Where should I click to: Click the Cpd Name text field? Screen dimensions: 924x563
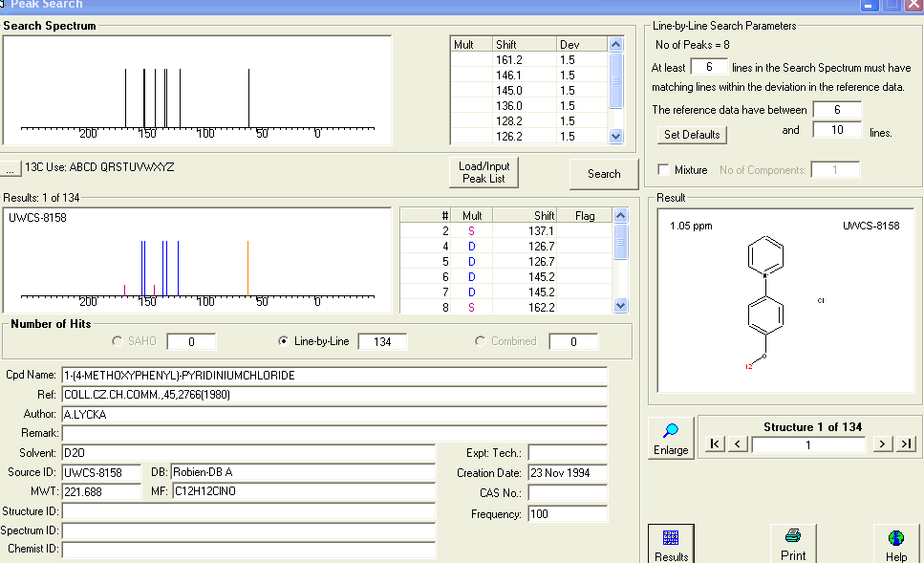tap(334, 375)
